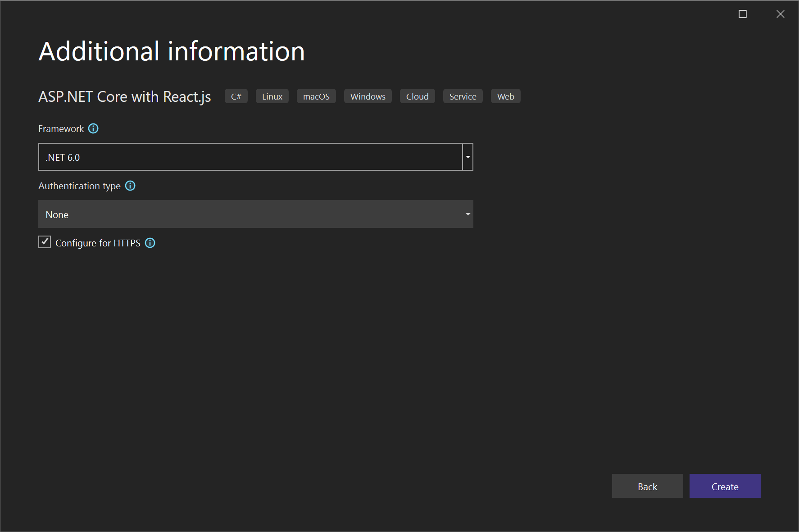Select the Service tag
The width and height of the screenshot is (799, 532).
463,96
